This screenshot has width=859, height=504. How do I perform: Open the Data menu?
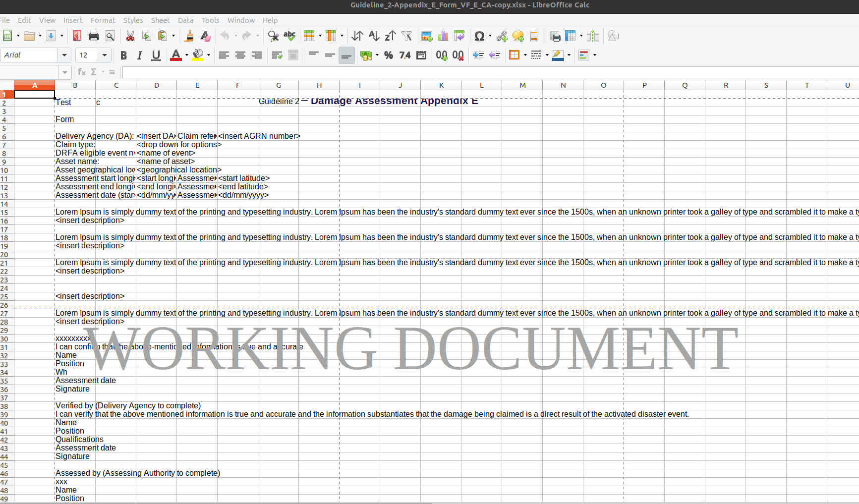185,20
